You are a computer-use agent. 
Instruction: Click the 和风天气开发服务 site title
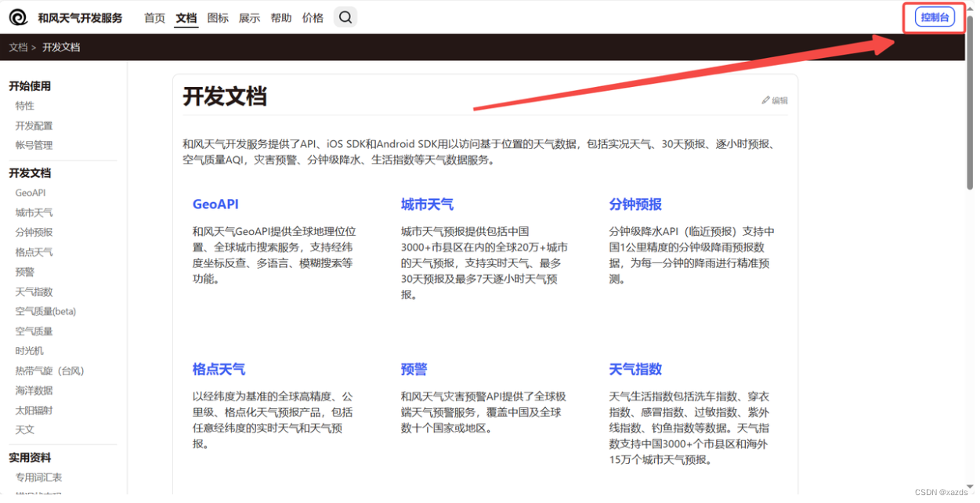point(80,18)
